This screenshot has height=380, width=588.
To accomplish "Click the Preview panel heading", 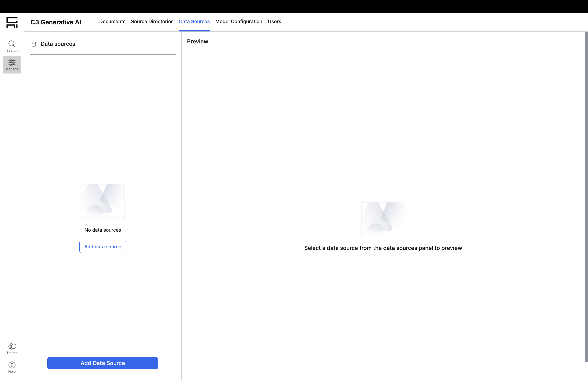I will 197,41.
